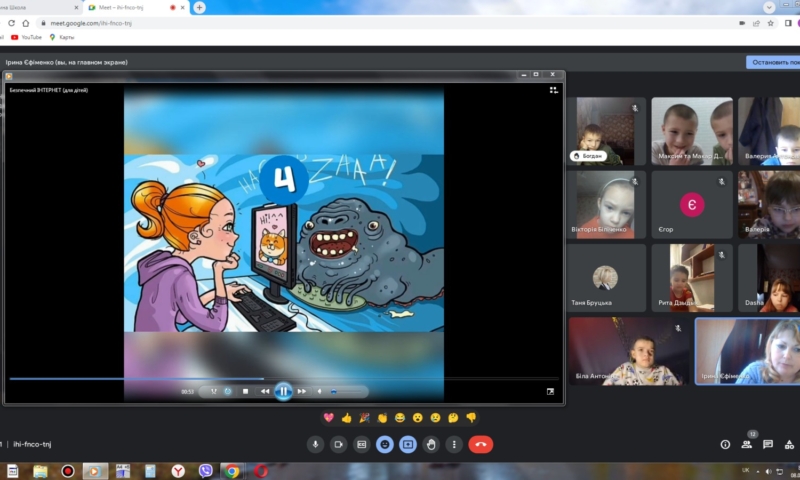Screen dimensions: 800x480
Task: Send the clapping hands reaction
Action: [x=382, y=418]
